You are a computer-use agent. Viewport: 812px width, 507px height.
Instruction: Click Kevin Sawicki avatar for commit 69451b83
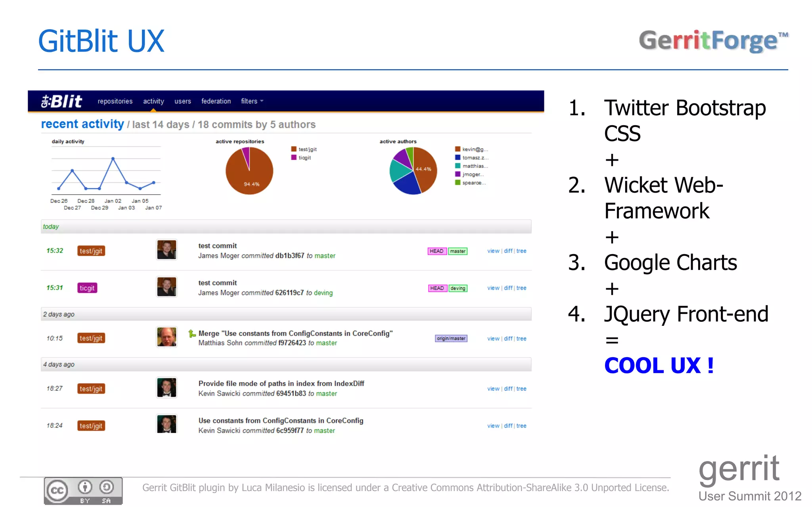point(167,388)
